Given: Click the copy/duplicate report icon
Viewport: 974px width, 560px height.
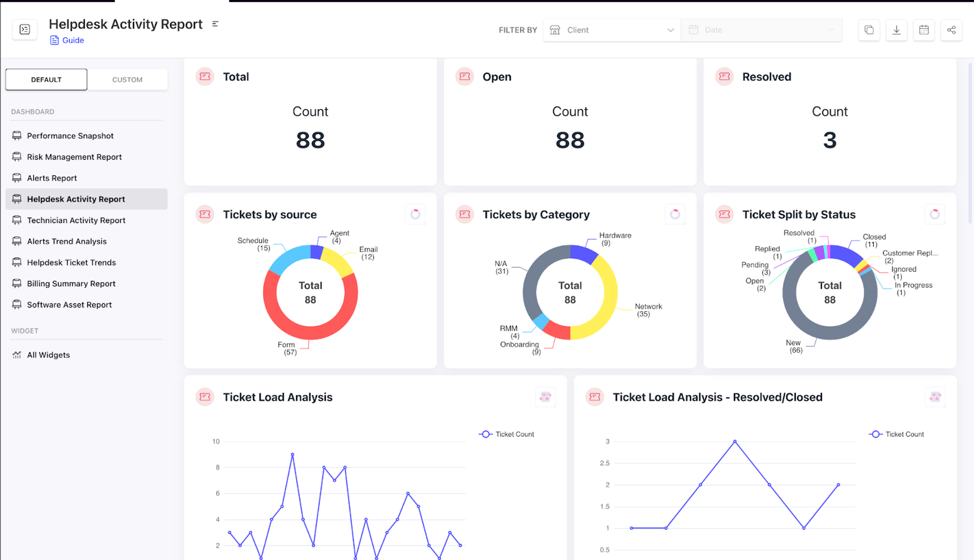Looking at the screenshot, I should tap(869, 30).
